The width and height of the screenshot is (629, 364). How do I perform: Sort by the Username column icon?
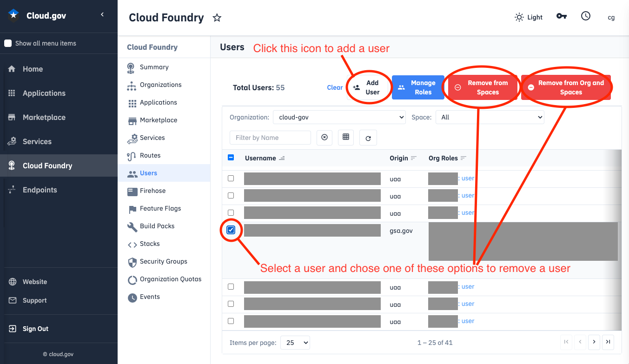(282, 158)
